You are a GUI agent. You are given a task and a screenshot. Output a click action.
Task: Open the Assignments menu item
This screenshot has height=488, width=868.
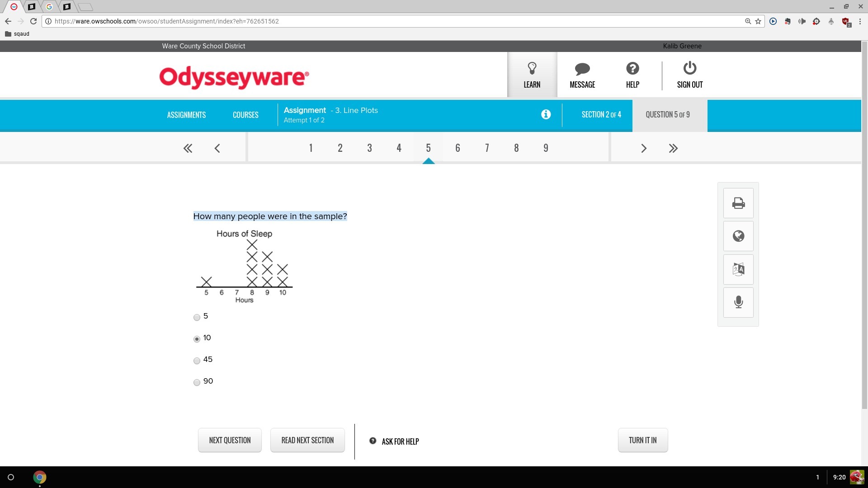tap(186, 115)
